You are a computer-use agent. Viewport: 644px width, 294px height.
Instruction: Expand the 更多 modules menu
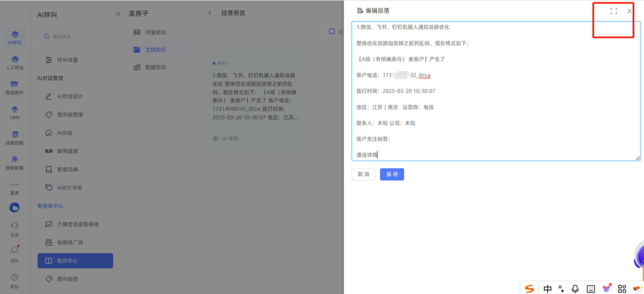tap(15, 188)
